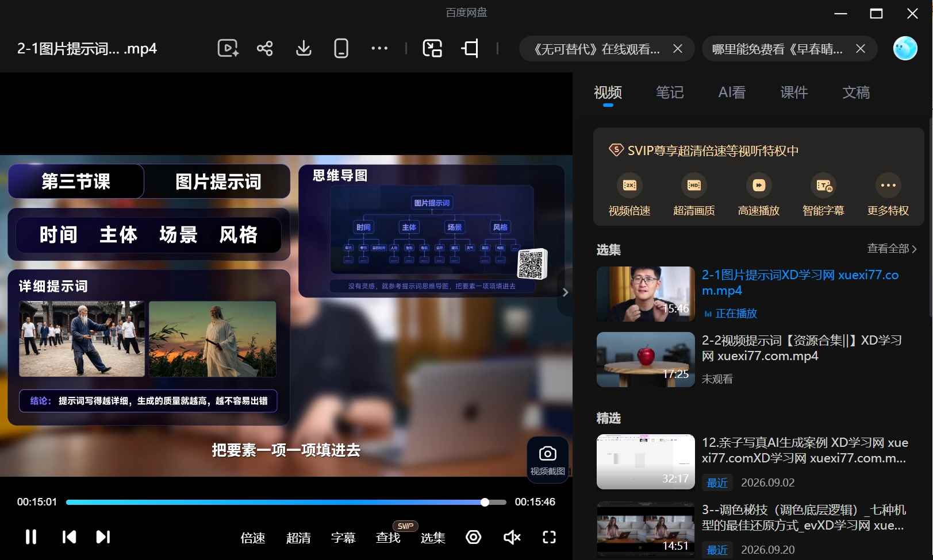Screen dimensions: 933x560
Task: Play 2-2视频提示词 video thumbnail
Action: [646, 360]
